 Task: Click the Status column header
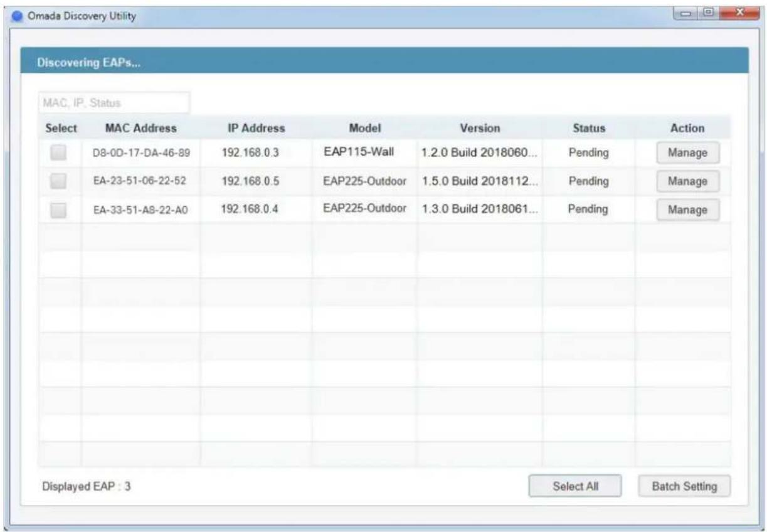click(x=589, y=128)
